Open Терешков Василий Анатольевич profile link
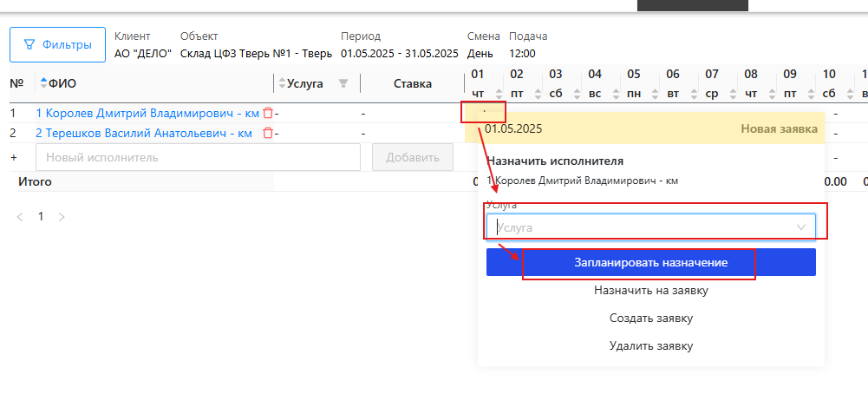 pos(144,133)
